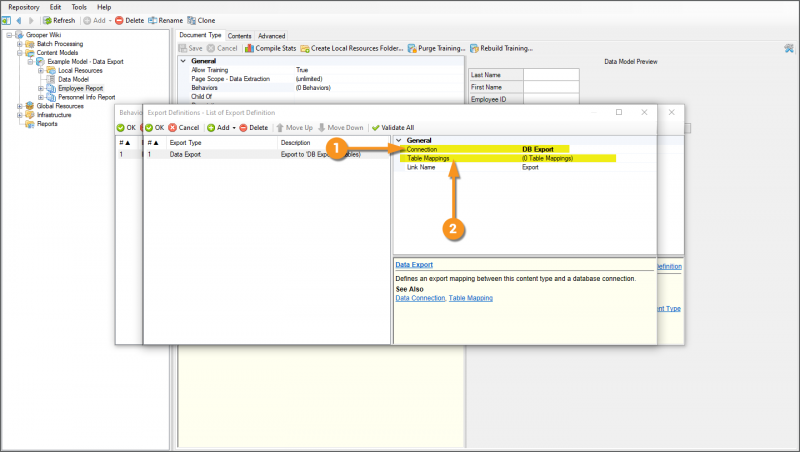Click OK in the Behaviors dialog behind

126,128
